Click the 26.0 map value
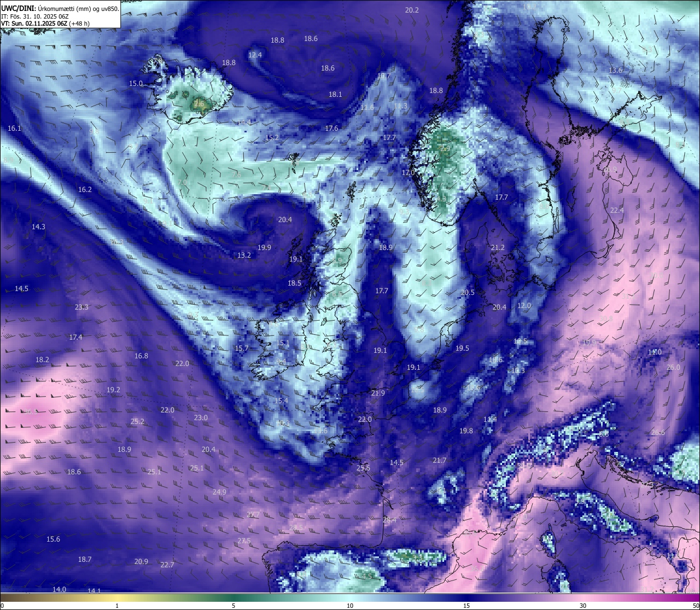The image size is (700, 610). [x=673, y=368]
